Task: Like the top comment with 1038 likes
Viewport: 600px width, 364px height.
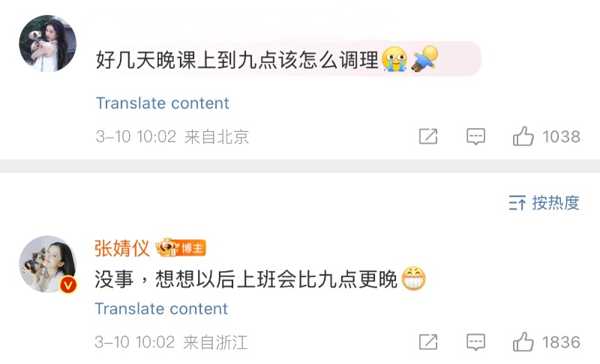Action: [523, 136]
